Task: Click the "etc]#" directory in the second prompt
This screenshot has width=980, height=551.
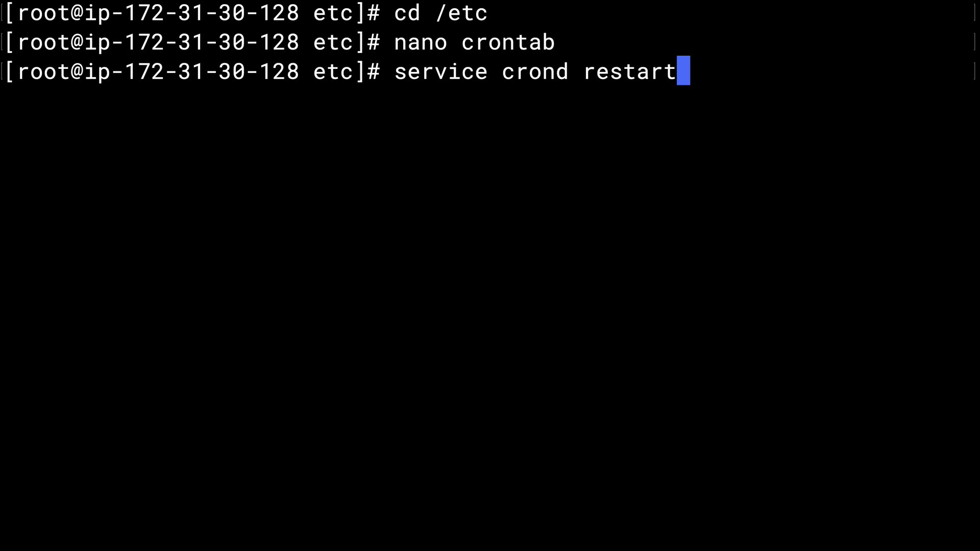Action: point(347,42)
